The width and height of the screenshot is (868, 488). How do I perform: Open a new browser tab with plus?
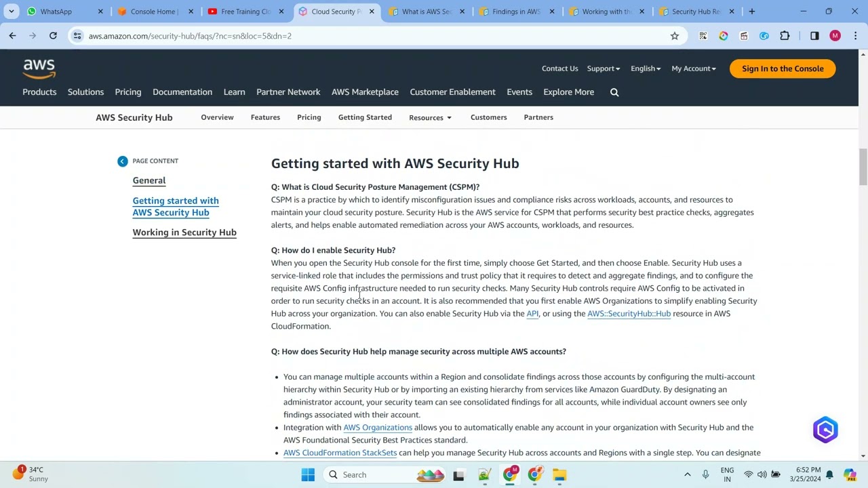[751, 12]
